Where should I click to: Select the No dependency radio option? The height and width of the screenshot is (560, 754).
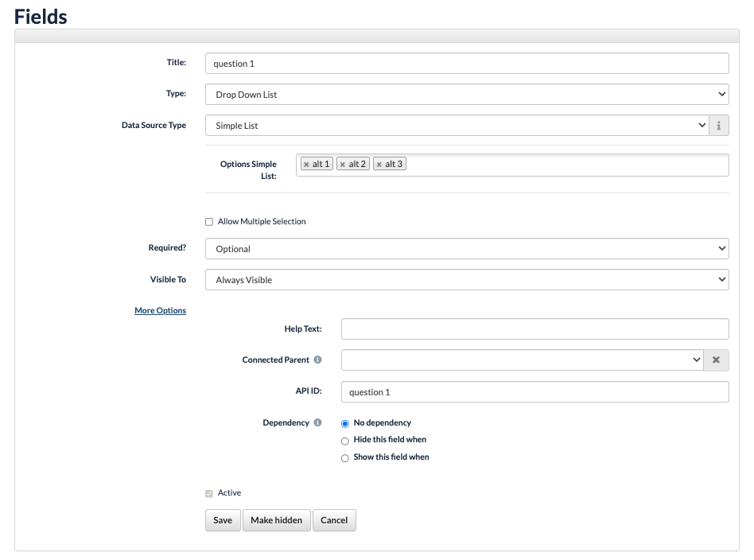point(344,424)
